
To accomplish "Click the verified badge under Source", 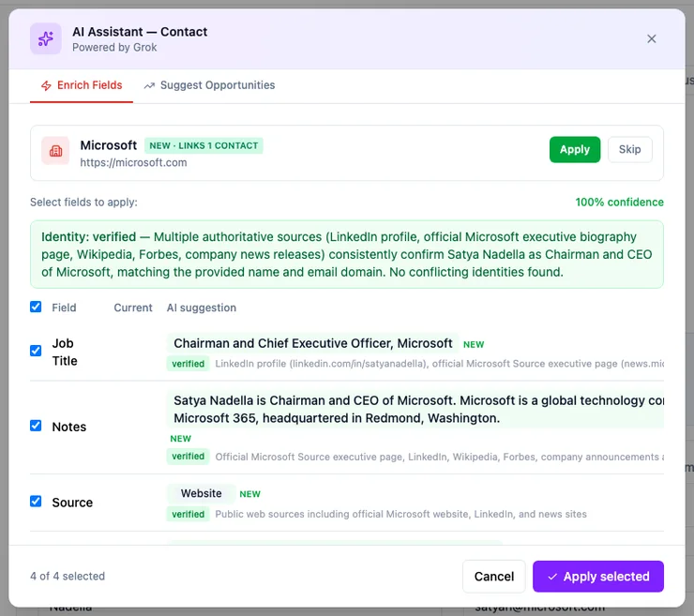I will click(x=189, y=514).
